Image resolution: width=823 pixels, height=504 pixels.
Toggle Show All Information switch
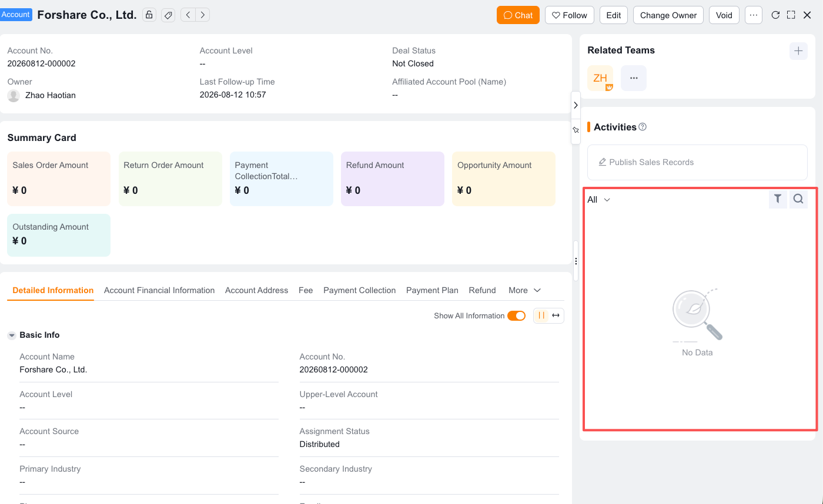517,315
